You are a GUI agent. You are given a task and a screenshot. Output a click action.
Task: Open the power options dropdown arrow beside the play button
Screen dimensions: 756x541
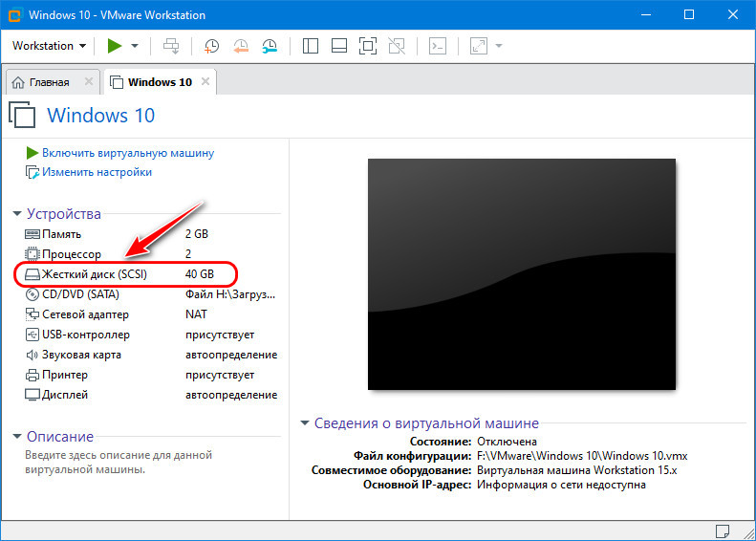pyautogui.click(x=135, y=46)
